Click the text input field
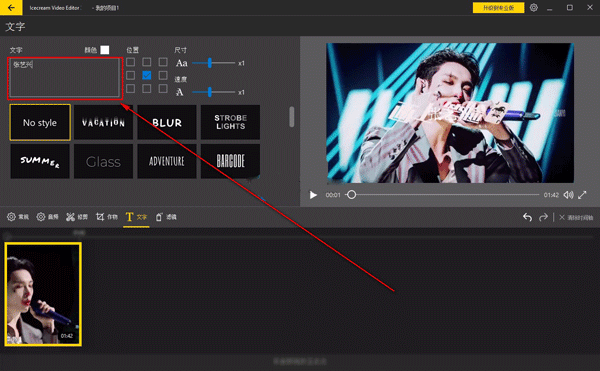The width and height of the screenshot is (600, 371). pos(64,78)
